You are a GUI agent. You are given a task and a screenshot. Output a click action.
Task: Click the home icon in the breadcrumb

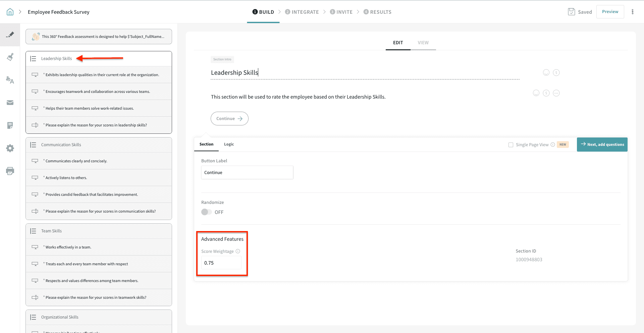10,12
